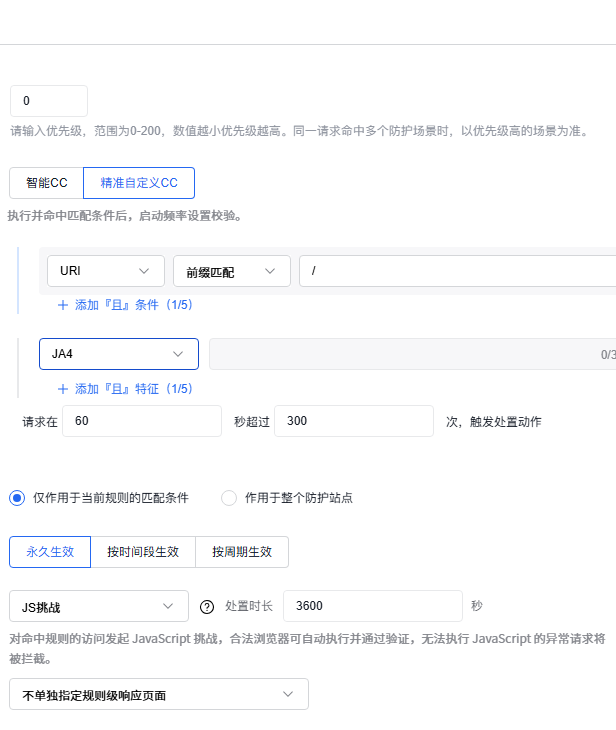Open the 不单独指定规则级响应页面 dropdown
The width and height of the screenshot is (616, 730).
[x=159, y=694]
